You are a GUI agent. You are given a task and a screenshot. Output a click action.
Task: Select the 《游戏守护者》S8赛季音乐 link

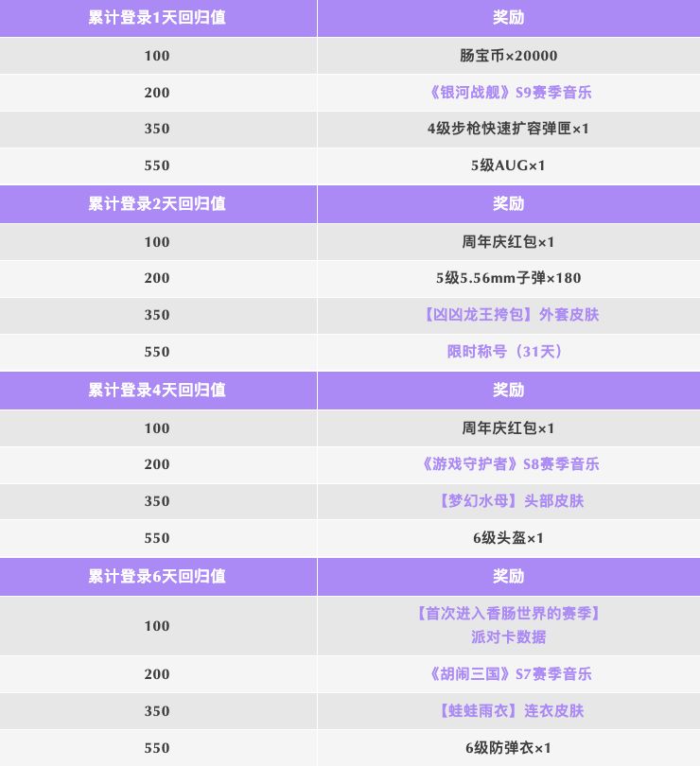coord(508,464)
